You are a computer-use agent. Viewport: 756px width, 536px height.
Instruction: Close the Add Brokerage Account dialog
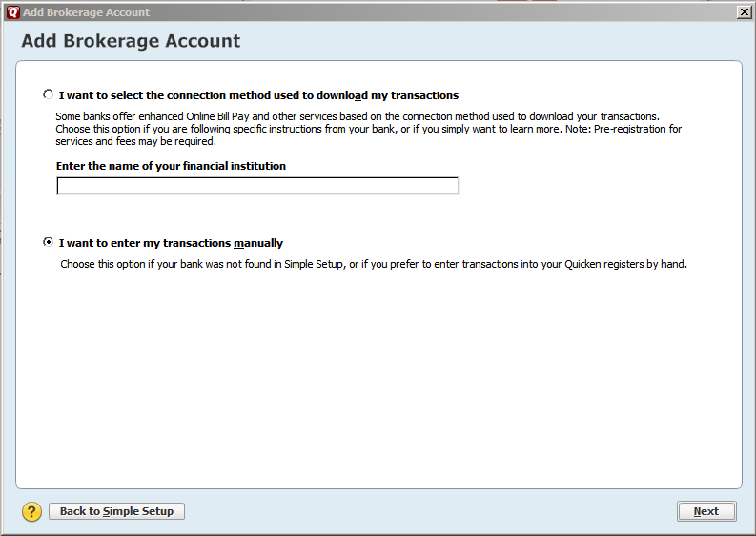(x=745, y=12)
